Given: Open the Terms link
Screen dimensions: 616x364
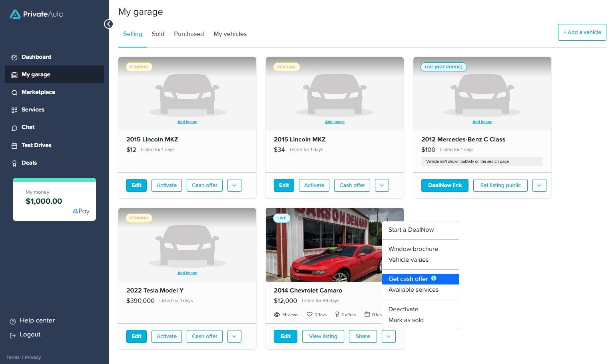Looking at the screenshot, I should (13, 358).
